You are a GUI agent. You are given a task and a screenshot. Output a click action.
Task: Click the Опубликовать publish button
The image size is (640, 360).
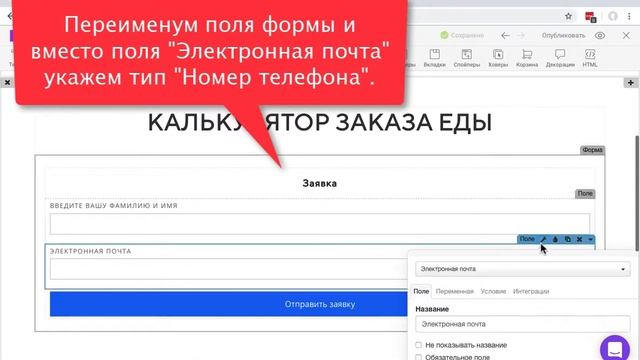coord(563,36)
